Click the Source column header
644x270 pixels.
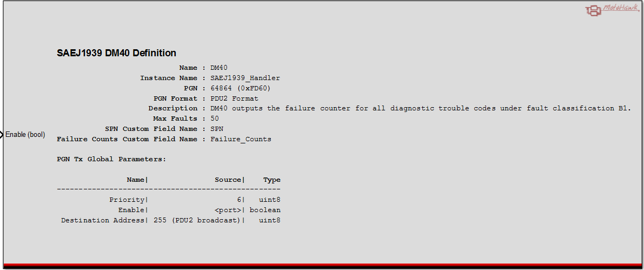[228, 180]
